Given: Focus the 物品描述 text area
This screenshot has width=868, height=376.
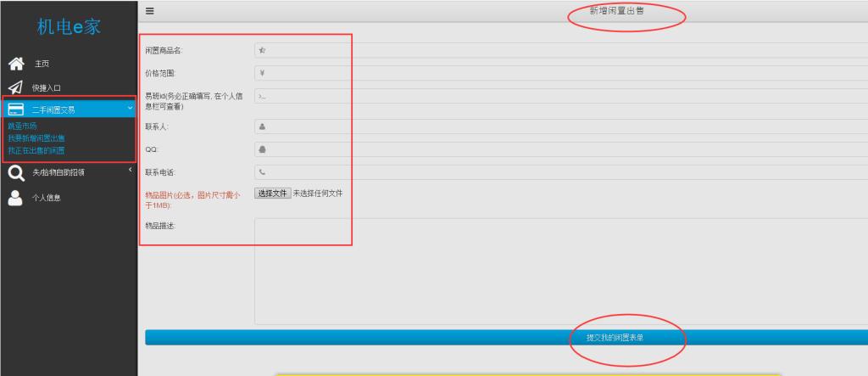Looking at the screenshot, I should point(559,270).
